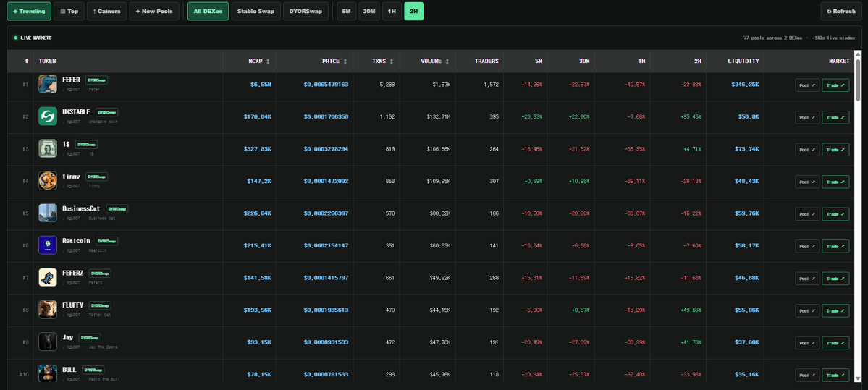Open the Pool link for FLUFFY
Image resolution: width=868 pixels, height=390 pixels.
(807, 310)
